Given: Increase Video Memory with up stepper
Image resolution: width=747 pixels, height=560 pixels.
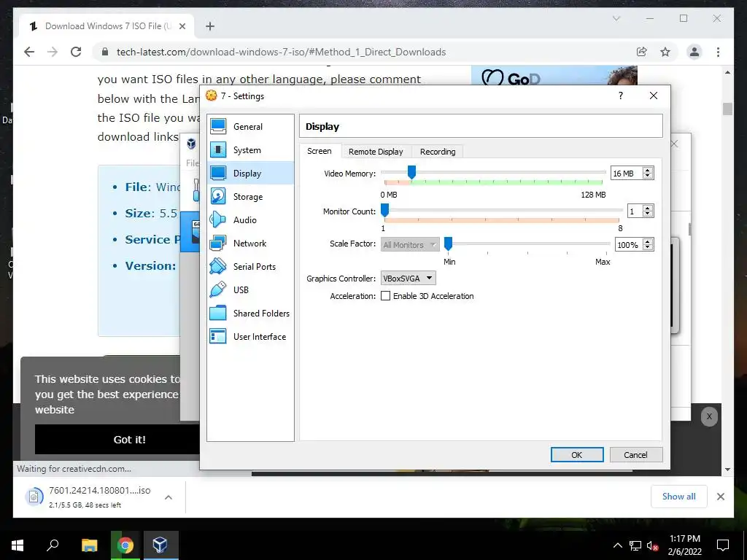Looking at the screenshot, I should point(647,171).
